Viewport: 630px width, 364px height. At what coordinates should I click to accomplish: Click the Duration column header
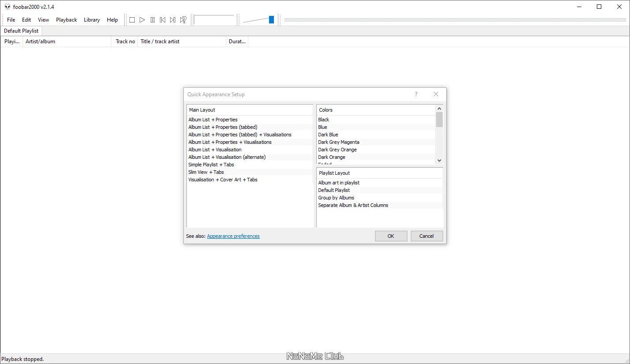click(x=237, y=41)
